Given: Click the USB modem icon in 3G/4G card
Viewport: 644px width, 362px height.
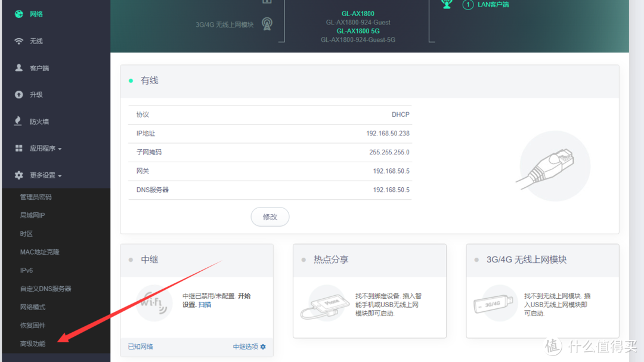Looking at the screenshot, I should click(497, 303).
